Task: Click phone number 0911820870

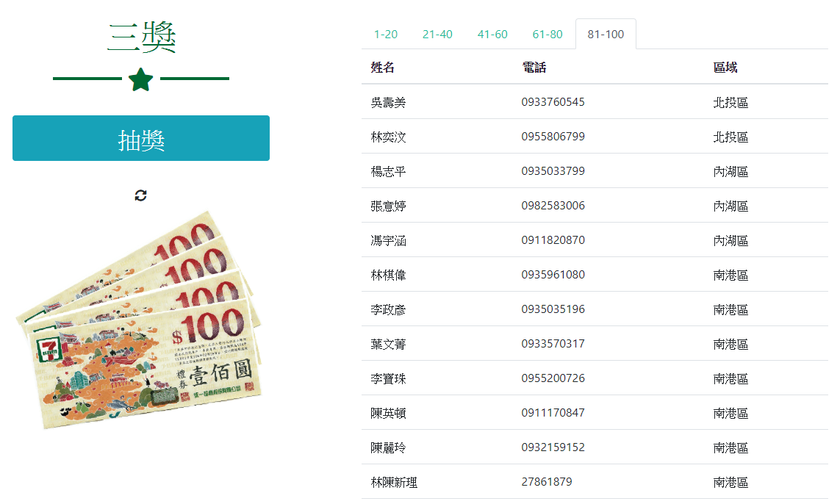Action: [x=553, y=240]
